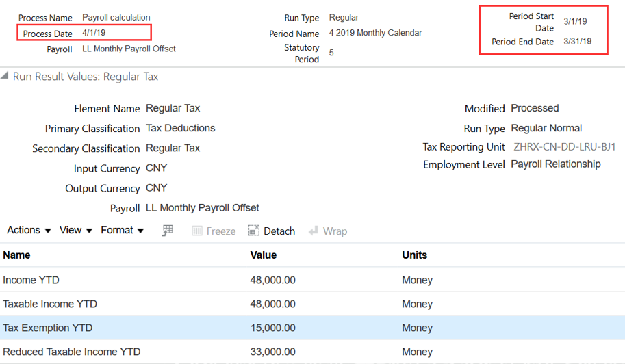Click the 15,000.00 value cell
Screen dimensions: 625x364
(273, 328)
